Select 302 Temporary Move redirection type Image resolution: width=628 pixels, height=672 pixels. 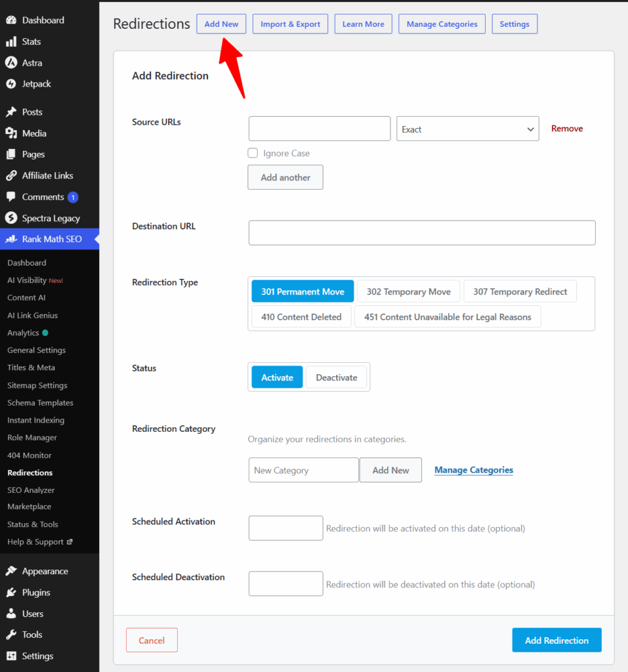point(409,291)
